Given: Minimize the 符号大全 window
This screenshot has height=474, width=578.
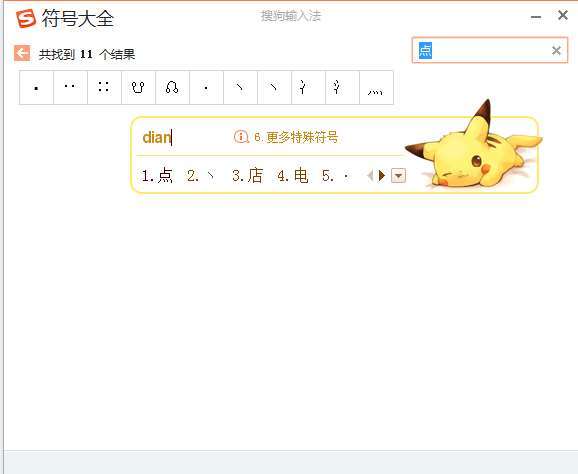Looking at the screenshot, I should tap(536, 17).
